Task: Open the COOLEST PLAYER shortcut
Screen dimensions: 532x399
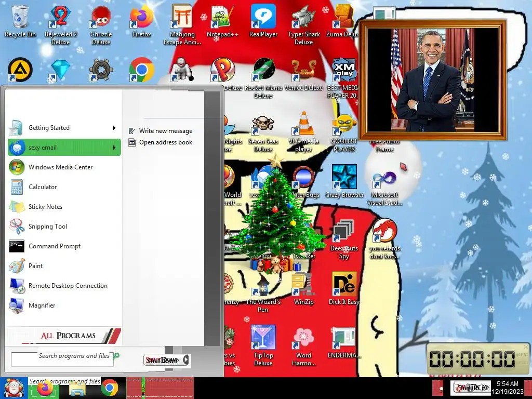Action: click(344, 133)
